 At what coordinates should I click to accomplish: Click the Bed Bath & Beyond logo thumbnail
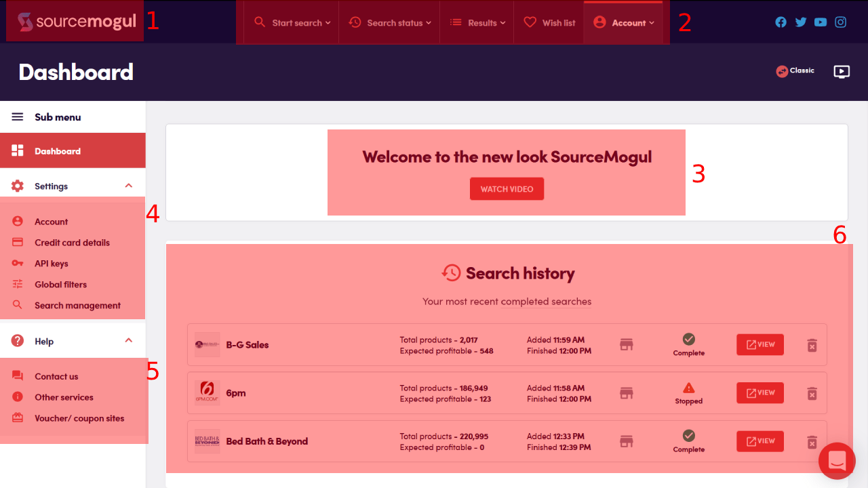207,441
